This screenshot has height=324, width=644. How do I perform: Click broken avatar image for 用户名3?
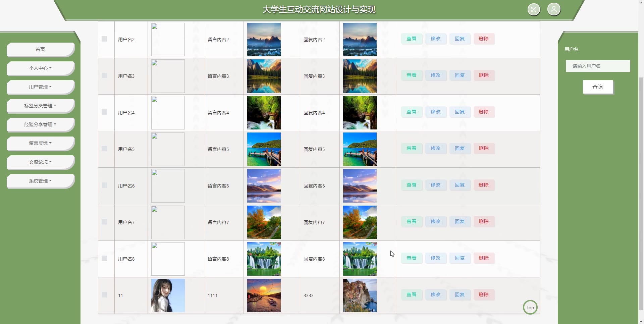tap(168, 76)
